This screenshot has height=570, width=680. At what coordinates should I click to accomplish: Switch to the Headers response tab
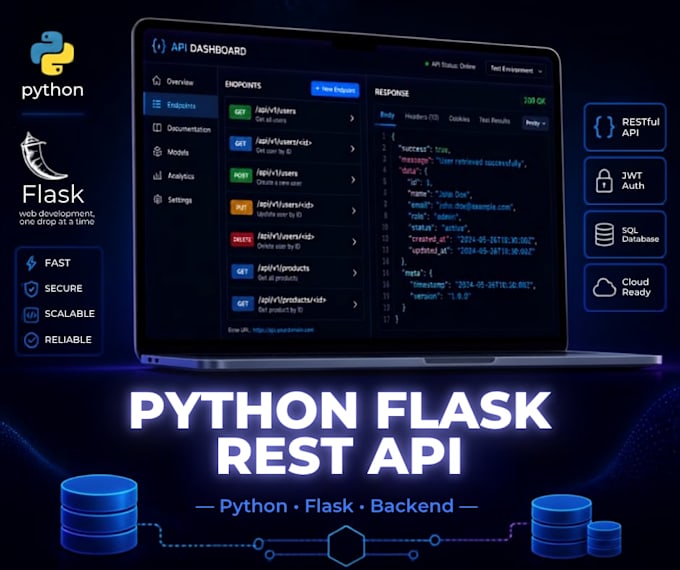[422, 117]
